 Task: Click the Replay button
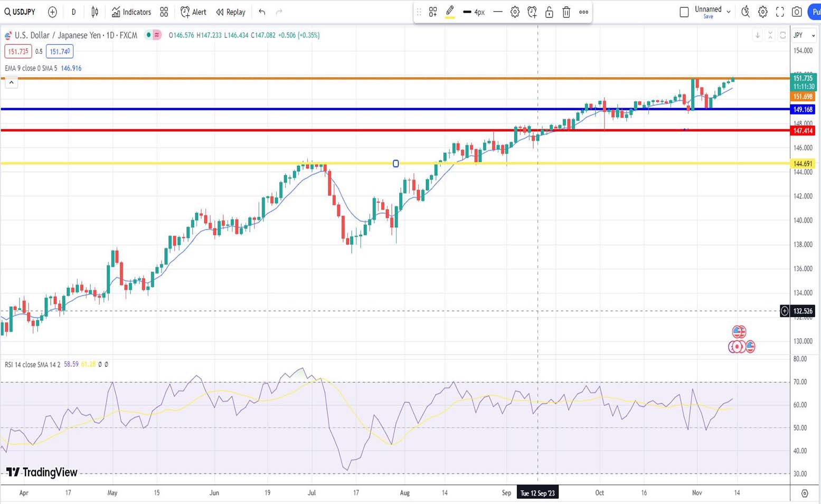231,12
